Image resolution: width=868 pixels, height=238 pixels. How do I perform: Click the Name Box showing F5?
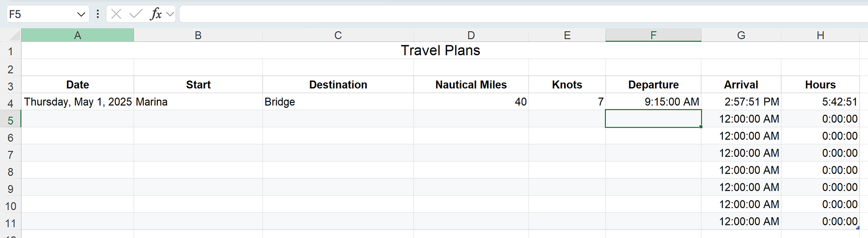[x=41, y=14]
